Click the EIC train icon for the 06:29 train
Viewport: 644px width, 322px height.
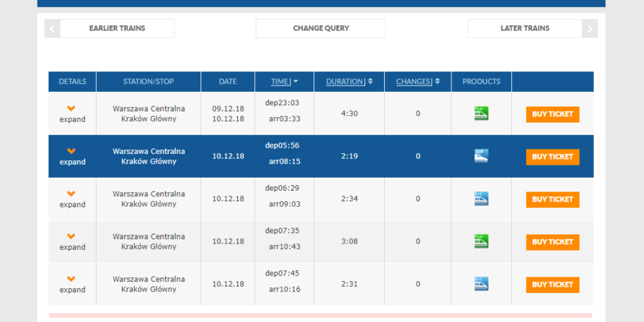[x=481, y=199]
